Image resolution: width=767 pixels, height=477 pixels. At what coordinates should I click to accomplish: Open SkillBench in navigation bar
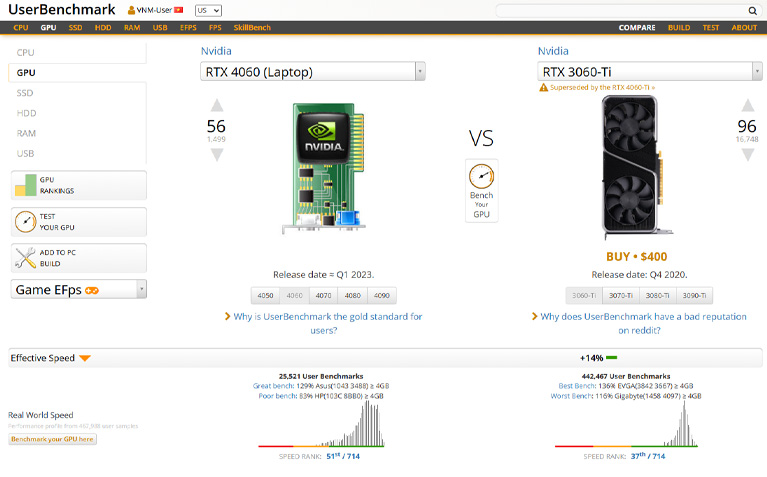(x=252, y=28)
